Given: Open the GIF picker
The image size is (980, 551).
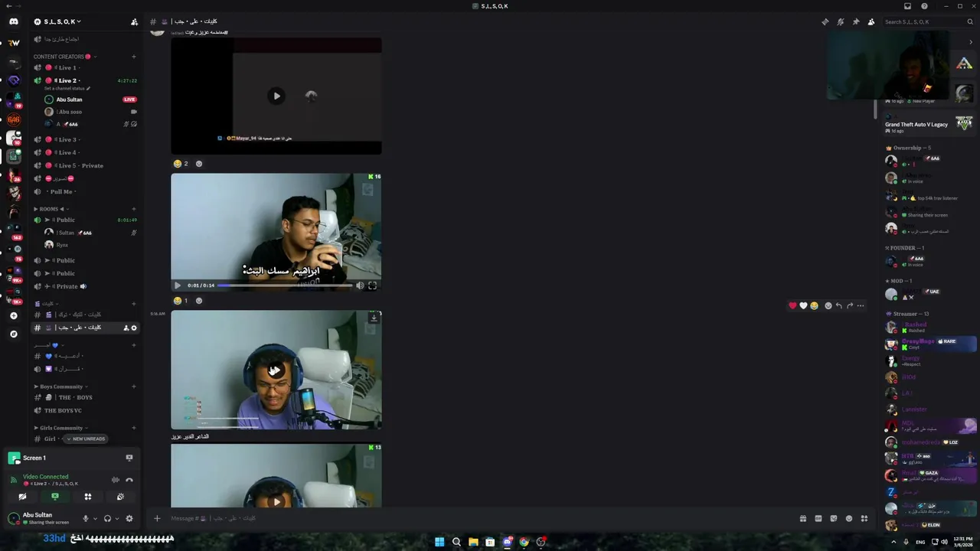Looking at the screenshot, I should 818,518.
